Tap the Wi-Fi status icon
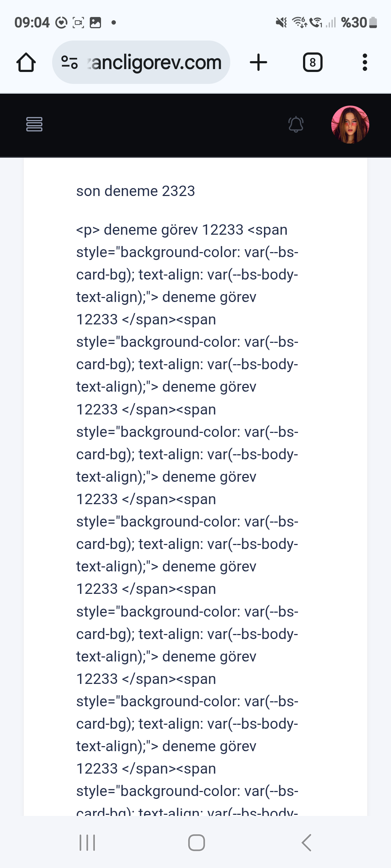The height and width of the screenshot is (868, 391). 299,23
